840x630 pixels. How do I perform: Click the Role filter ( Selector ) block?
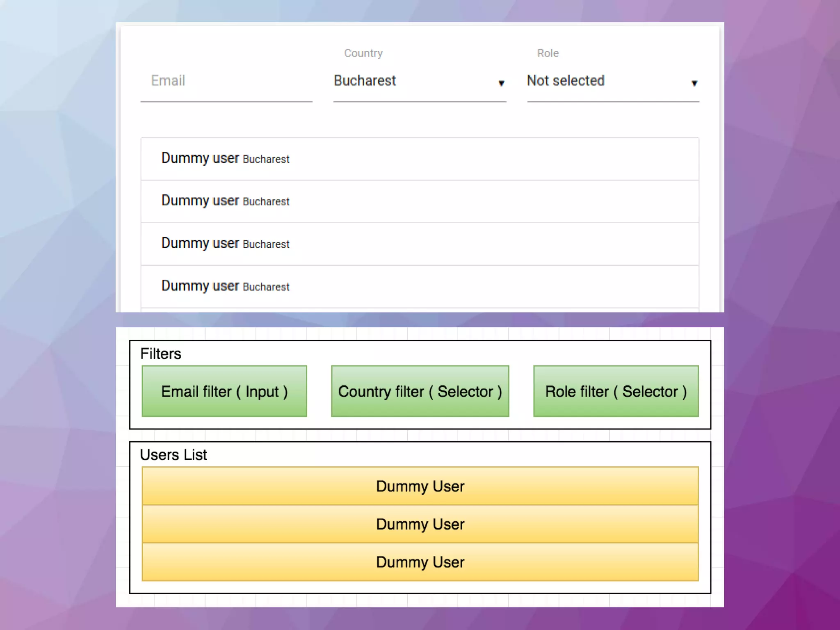616,391
